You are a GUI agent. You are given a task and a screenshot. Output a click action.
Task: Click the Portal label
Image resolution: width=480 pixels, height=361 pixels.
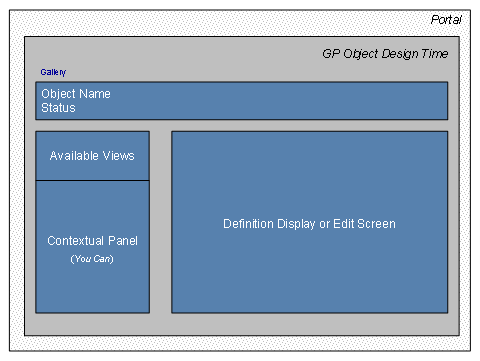tap(446, 20)
